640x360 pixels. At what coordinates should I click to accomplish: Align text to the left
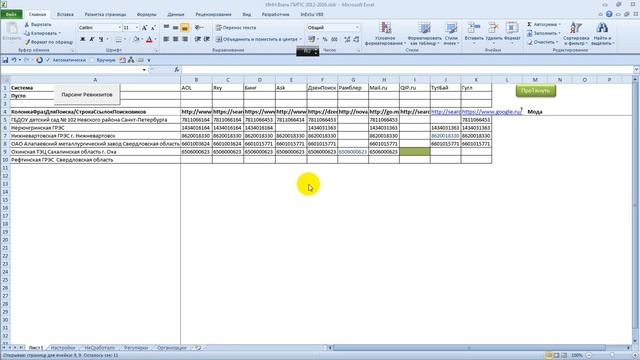pos(166,39)
